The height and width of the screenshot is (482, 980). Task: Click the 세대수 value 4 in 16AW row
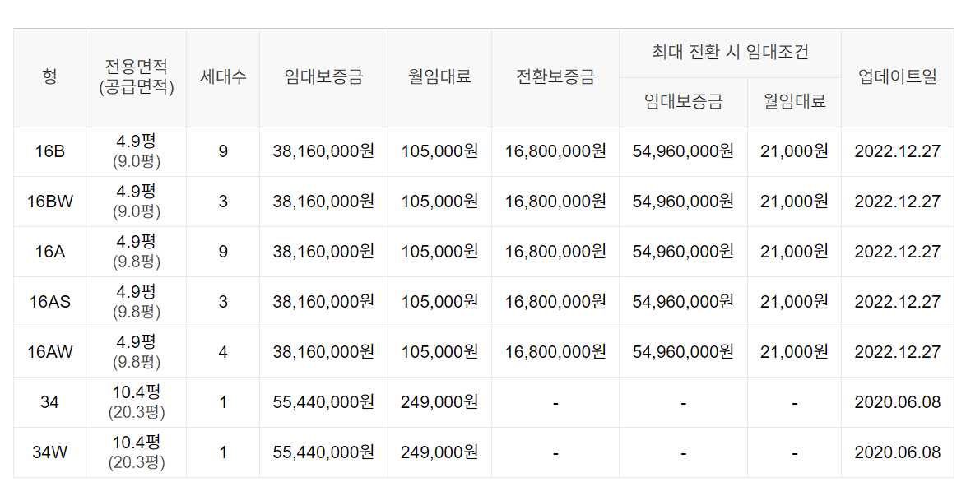(223, 352)
